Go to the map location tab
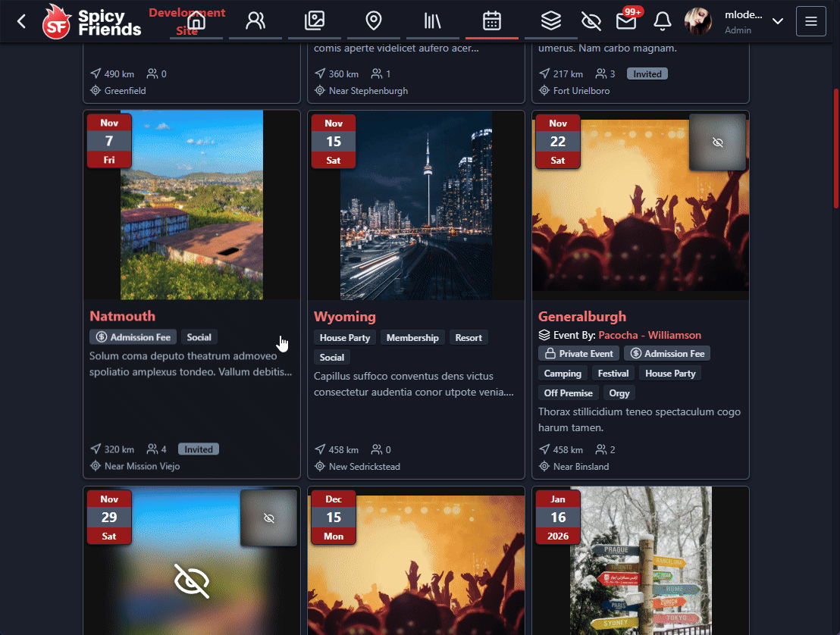 pyautogui.click(x=374, y=21)
